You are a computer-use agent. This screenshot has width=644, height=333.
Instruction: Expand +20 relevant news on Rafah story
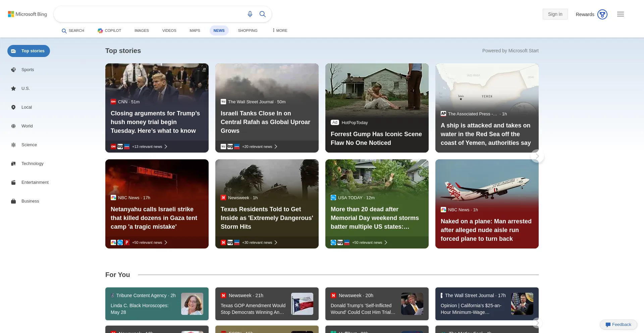point(260,147)
